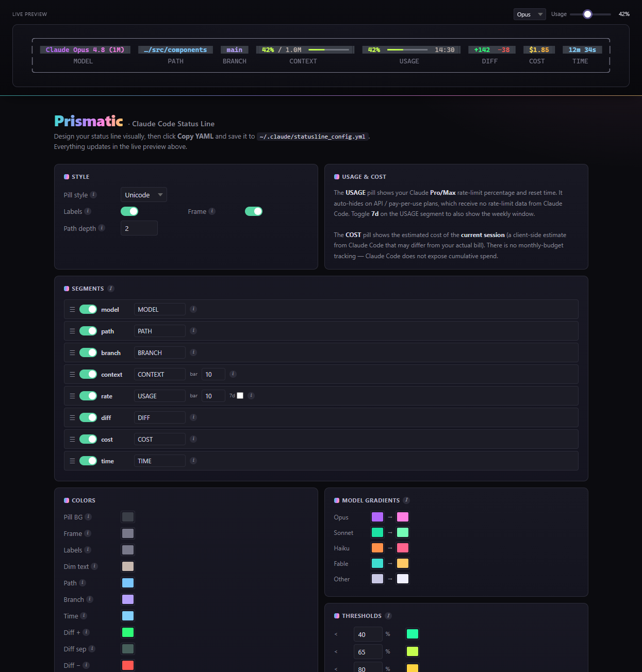The height and width of the screenshot is (672, 642).
Task: Disable the model segment toggle
Action: pos(88,309)
